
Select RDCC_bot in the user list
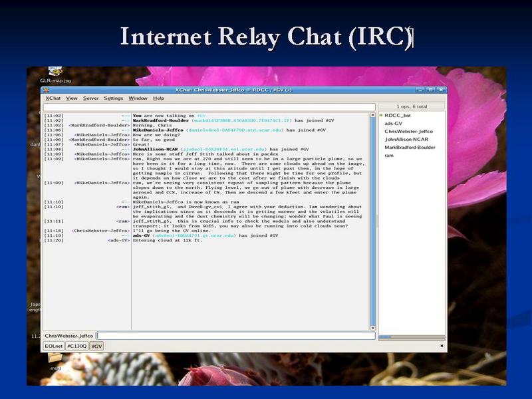397,115
